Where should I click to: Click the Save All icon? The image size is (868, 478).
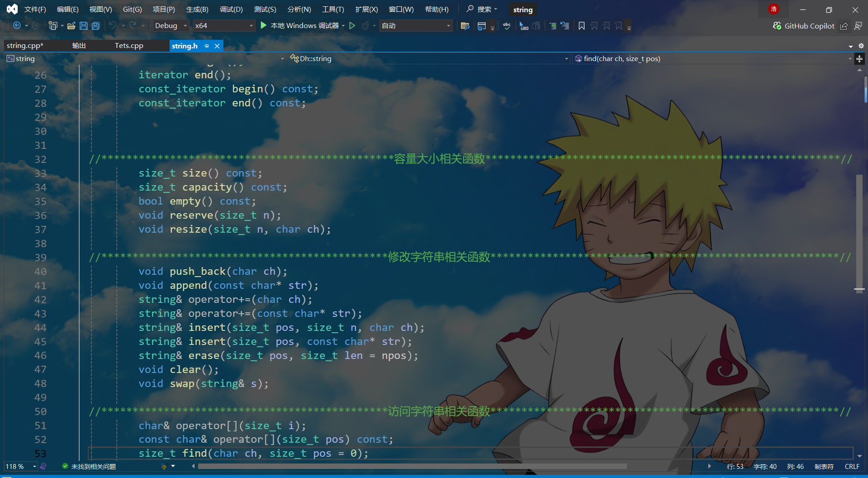pyautogui.click(x=96, y=26)
